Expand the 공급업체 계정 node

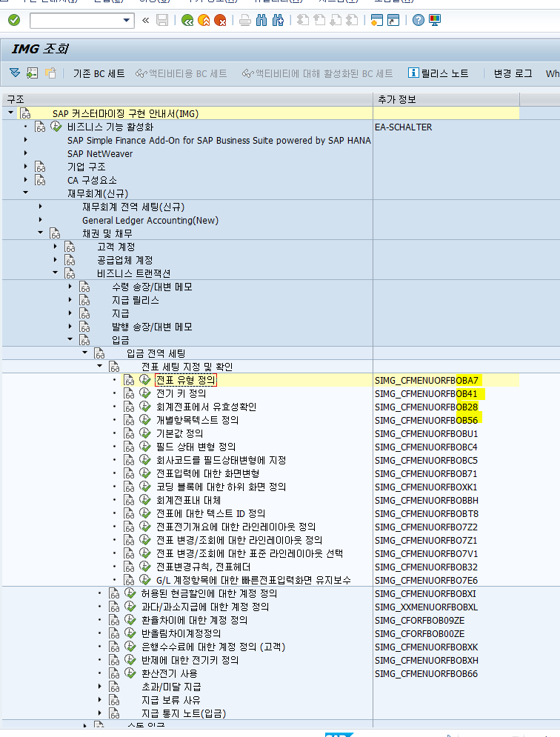pos(56,259)
